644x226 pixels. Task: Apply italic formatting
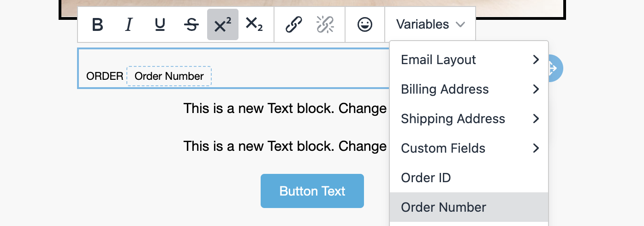[129, 24]
